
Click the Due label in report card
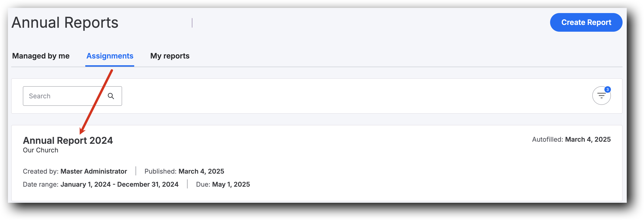tap(203, 184)
